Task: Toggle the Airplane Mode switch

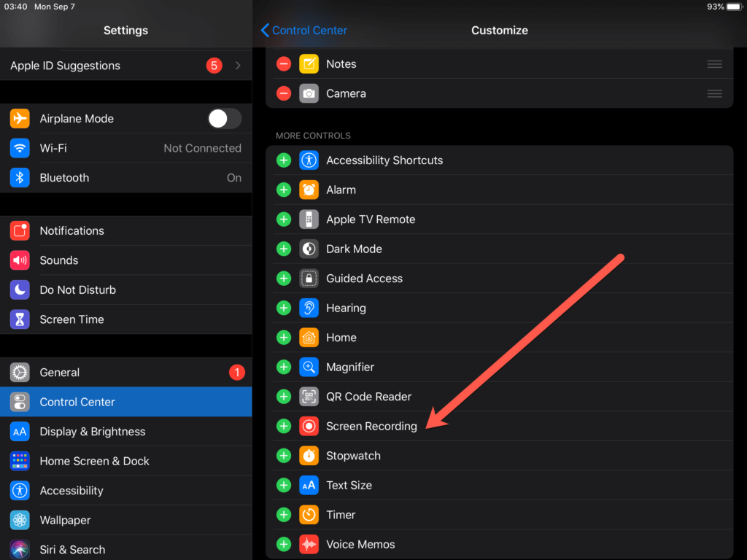Action: pos(224,118)
